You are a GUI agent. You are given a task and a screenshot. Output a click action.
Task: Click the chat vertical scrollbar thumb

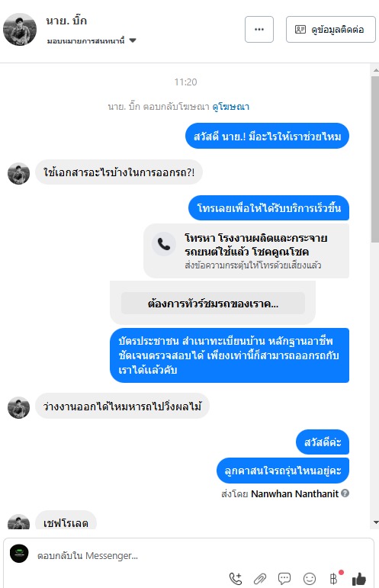pos(375,159)
